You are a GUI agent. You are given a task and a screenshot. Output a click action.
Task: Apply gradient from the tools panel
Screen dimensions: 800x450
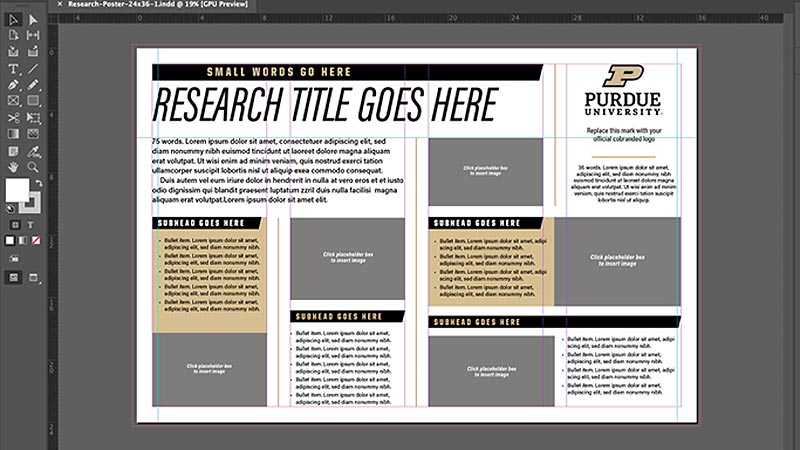(23, 240)
